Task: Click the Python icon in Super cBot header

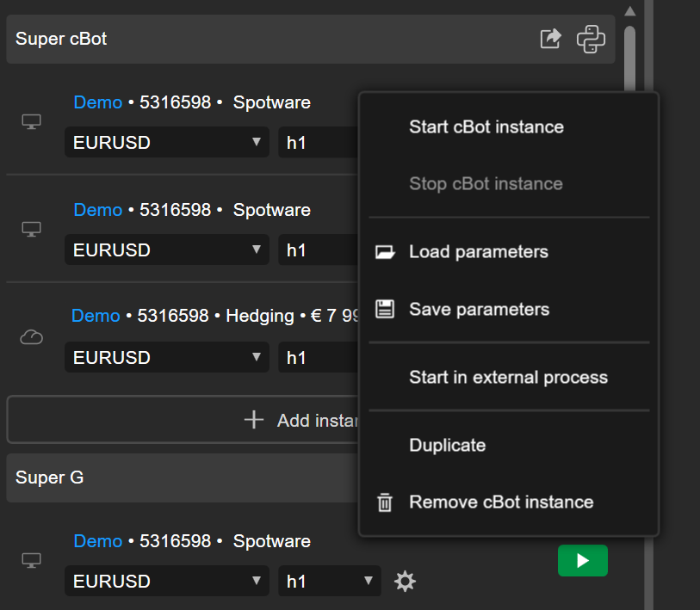Action: click(591, 39)
